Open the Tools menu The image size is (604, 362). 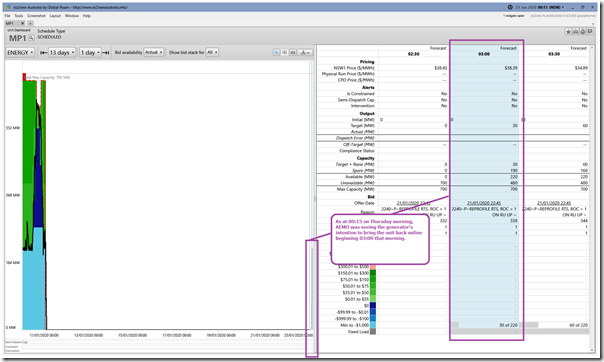click(x=19, y=16)
